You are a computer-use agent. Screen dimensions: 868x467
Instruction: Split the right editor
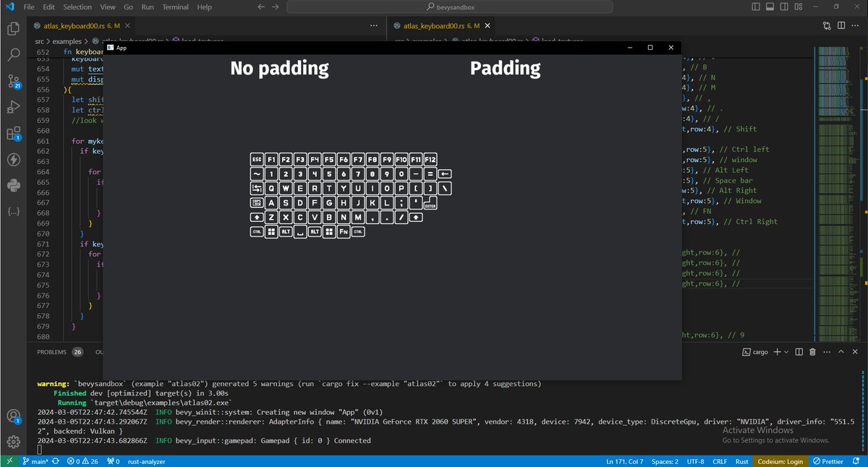pos(841,25)
